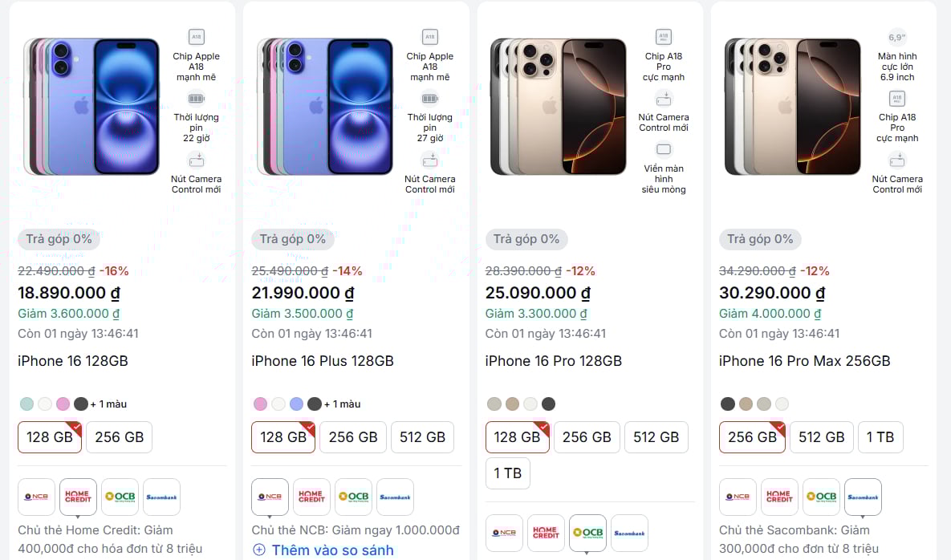Select the 256 GB option for iPhone 16
This screenshot has width=951, height=560.
[119, 437]
